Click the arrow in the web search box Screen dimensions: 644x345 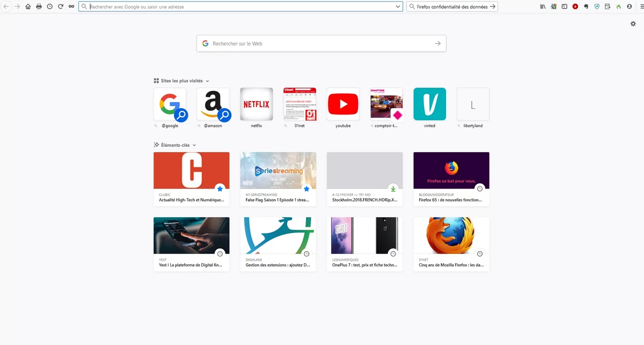(x=438, y=44)
